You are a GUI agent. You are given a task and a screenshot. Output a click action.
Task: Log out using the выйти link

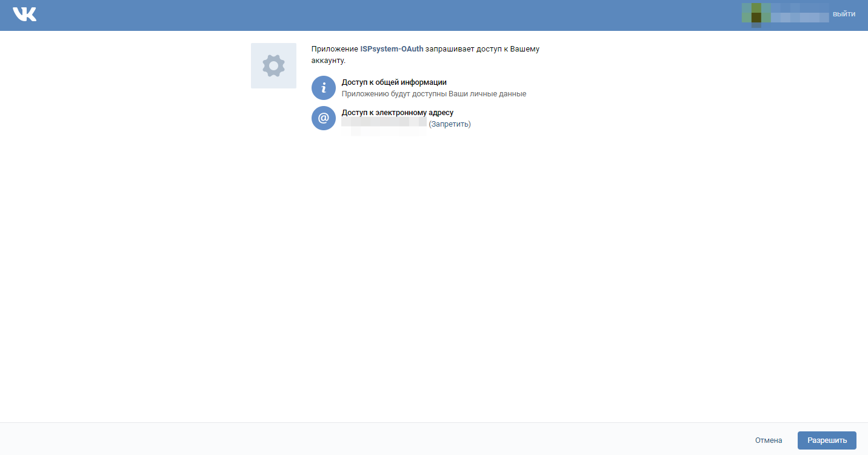point(844,14)
